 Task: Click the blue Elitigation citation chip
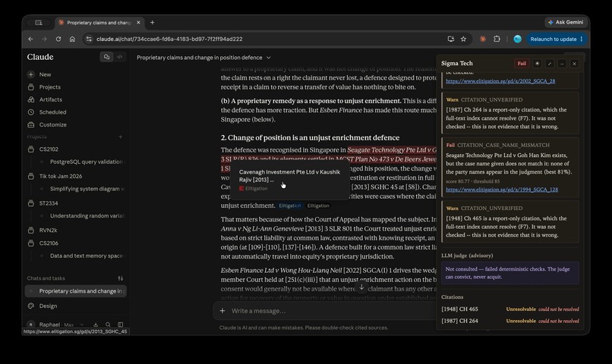[x=289, y=206]
